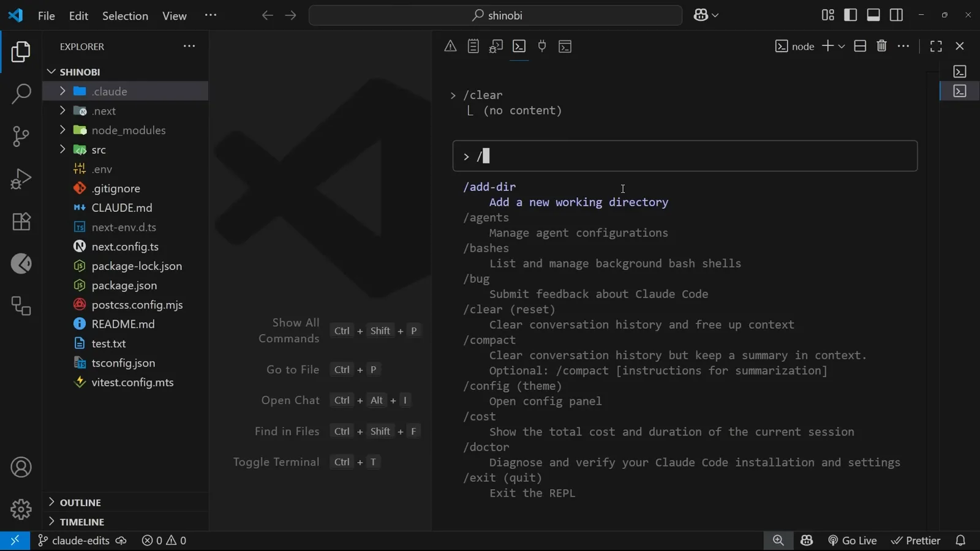Open the Extensions view
Viewport: 980px width, 551px height.
[x=21, y=221]
